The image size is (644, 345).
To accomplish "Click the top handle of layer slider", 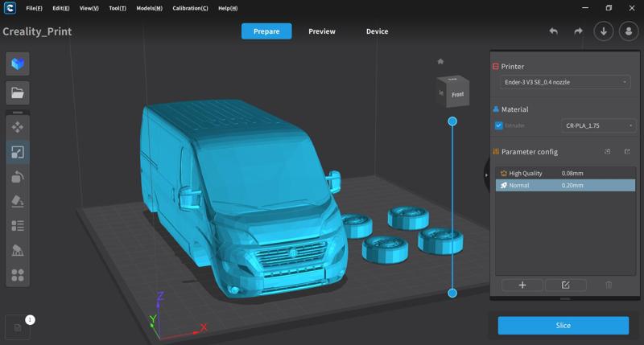I will click(452, 121).
